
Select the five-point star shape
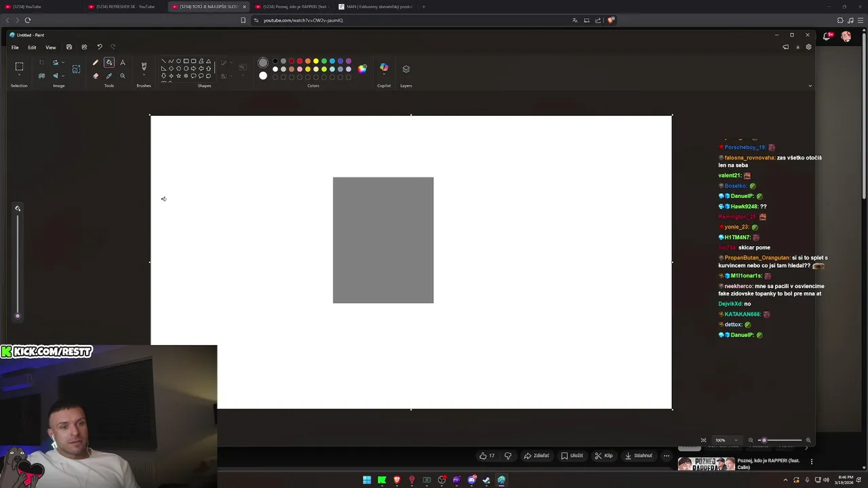coord(178,76)
